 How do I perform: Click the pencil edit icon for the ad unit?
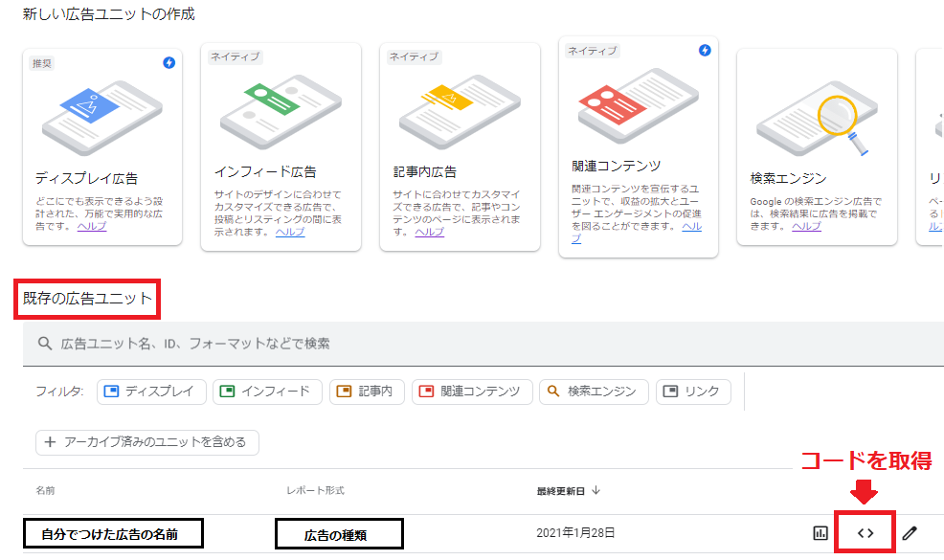click(910, 533)
